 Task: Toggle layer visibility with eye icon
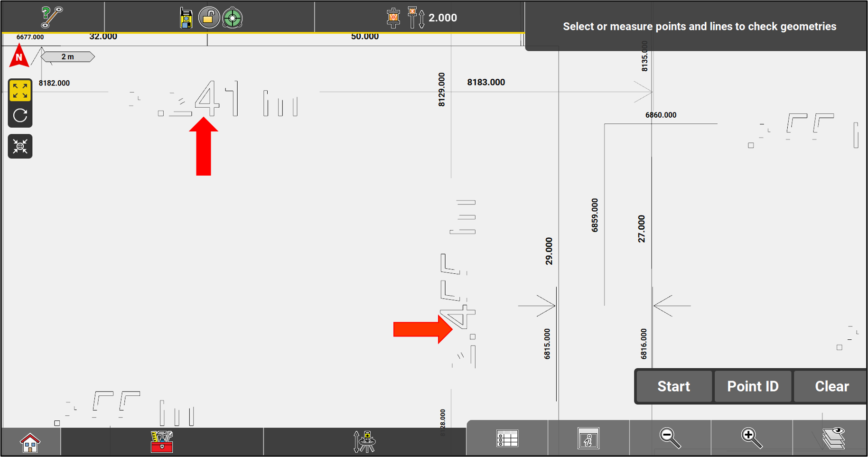point(833,438)
